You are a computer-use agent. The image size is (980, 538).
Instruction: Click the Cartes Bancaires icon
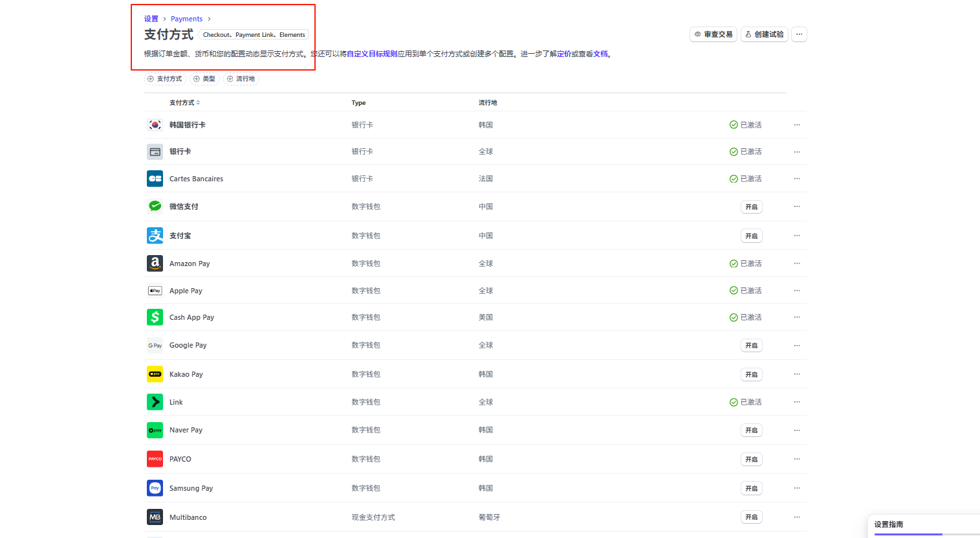point(155,178)
